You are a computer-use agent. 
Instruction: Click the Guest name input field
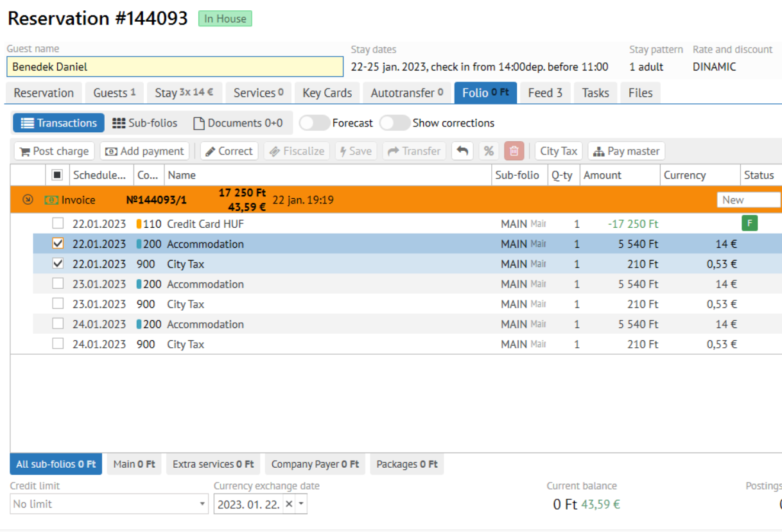click(175, 67)
